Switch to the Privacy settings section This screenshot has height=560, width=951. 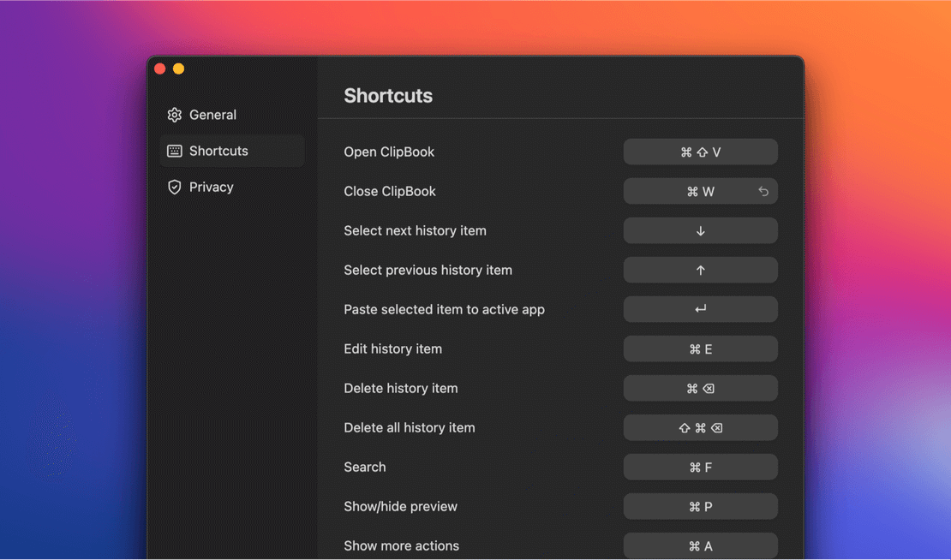tap(232, 188)
